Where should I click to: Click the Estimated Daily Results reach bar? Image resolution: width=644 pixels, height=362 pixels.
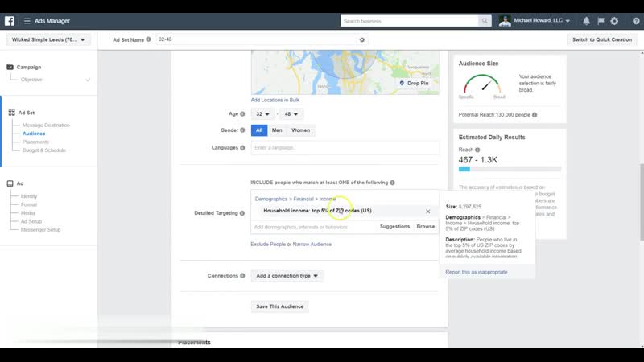click(510, 169)
